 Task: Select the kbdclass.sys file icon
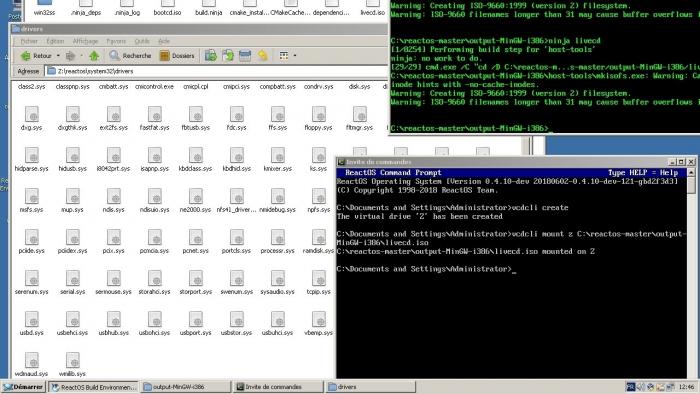click(x=196, y=156)
